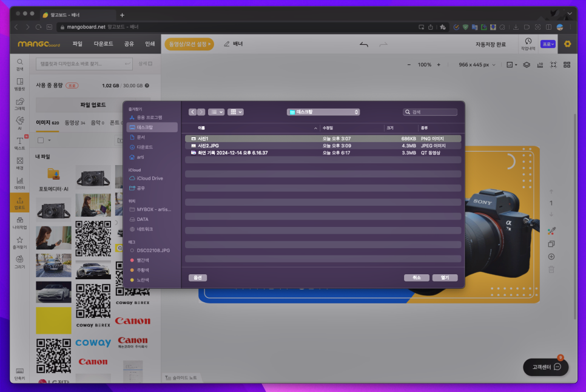
Task: Open the grid page view icon
Action: [567, 65]
